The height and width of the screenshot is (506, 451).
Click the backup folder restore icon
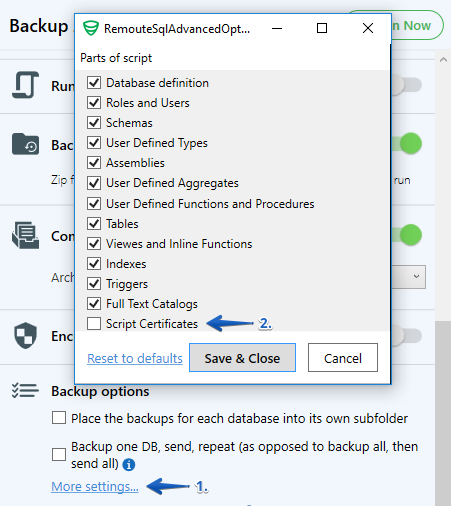[25, 144]
